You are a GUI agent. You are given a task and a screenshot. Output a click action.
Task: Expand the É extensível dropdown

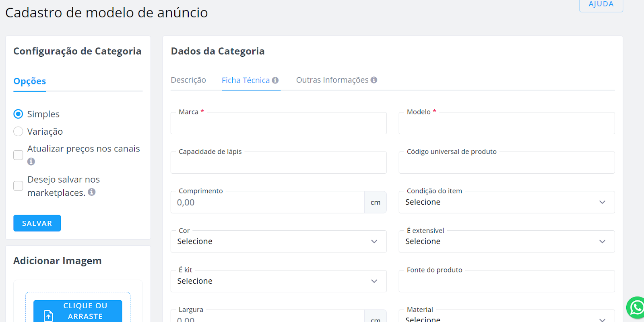(506, 242)
